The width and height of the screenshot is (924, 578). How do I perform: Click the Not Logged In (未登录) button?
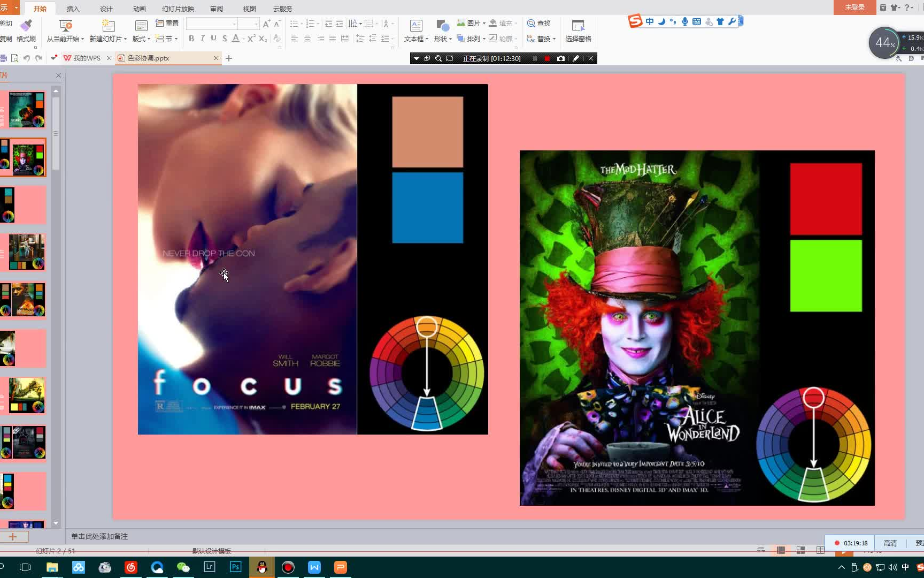click(854, 7)
